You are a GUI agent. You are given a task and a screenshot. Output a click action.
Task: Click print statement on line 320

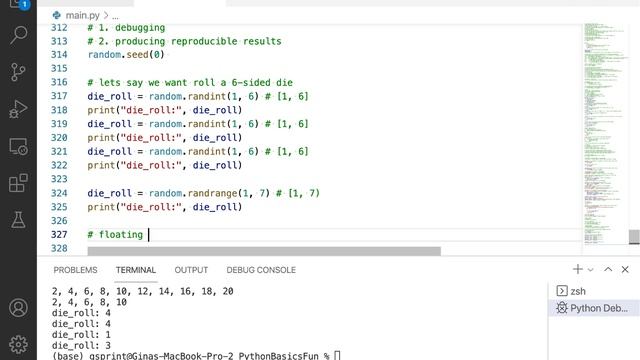[x=164, y=138]
